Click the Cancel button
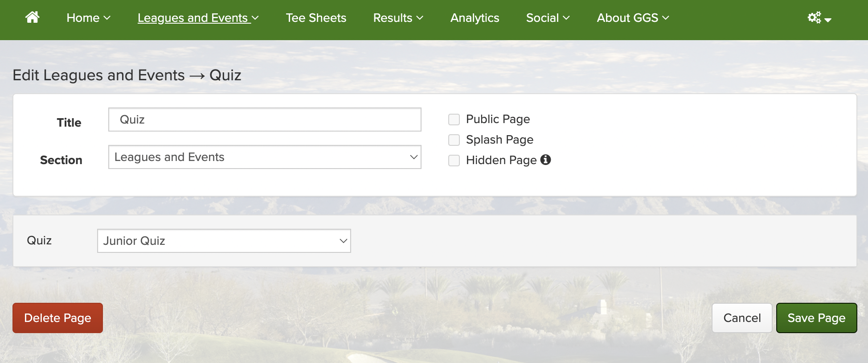Screen dimensions: 868x363 point(742,318)
